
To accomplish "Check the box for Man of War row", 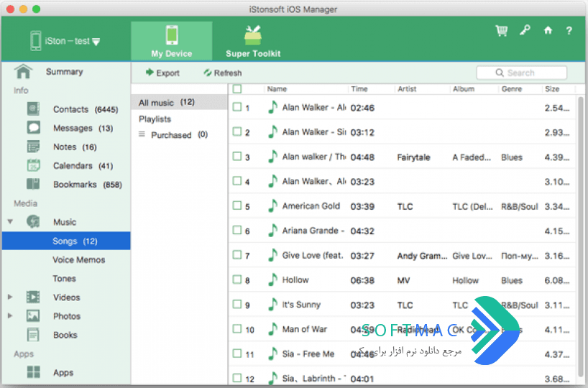I will (x=237, y=329).
